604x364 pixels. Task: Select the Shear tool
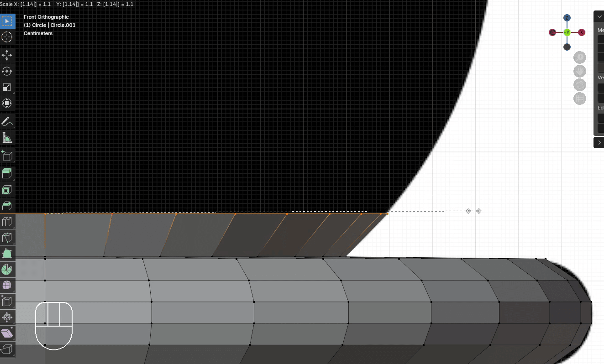click(7, 333)
